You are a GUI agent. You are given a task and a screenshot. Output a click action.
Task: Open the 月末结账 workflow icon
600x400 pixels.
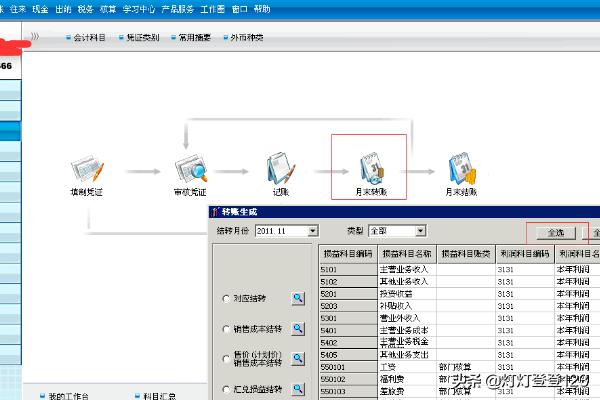(x=461, y=175)
